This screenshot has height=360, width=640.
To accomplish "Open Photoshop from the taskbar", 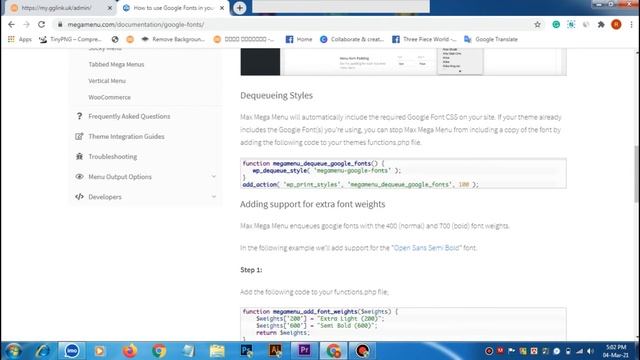I will pos(247,351).
